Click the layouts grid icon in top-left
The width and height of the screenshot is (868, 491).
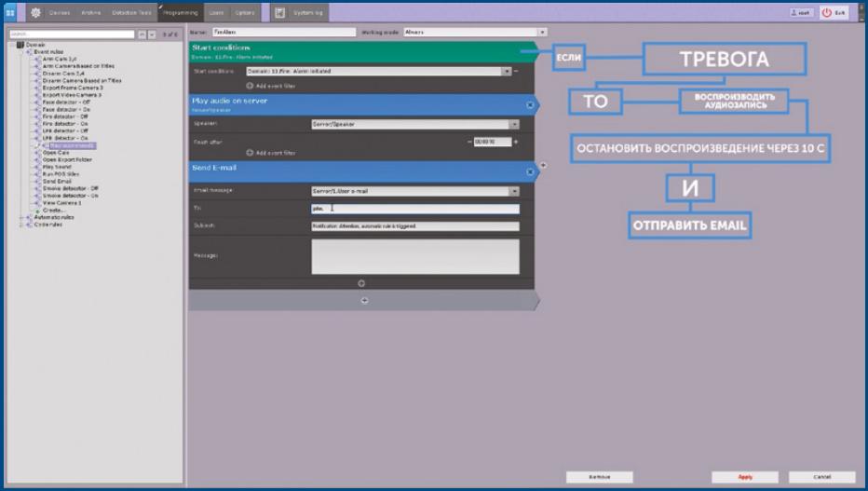pyautogui.click(x=11, y=13)
